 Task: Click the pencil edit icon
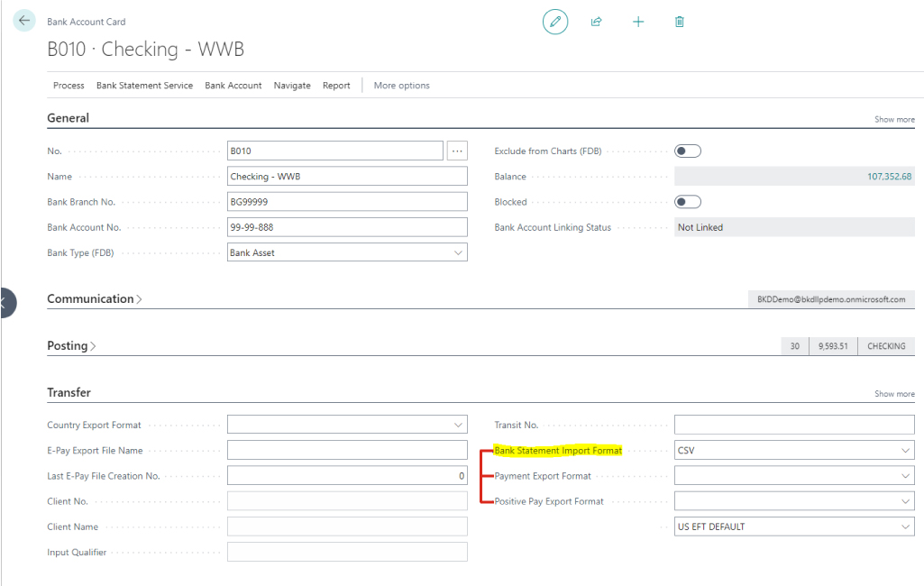pos(555,22)
